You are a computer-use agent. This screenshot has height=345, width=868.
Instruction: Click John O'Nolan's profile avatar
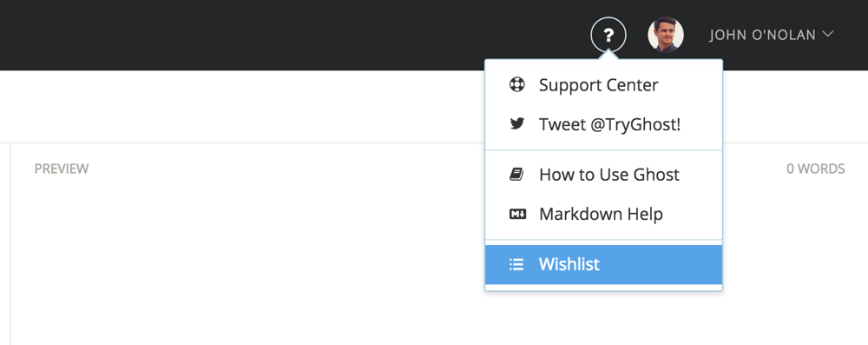pyautogui.click(x=666, y=35)
